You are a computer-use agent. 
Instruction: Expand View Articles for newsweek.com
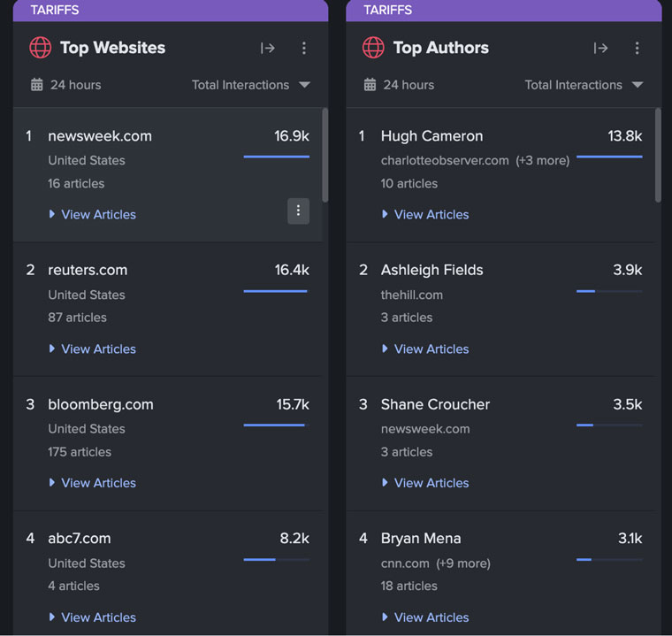(93, 214)
